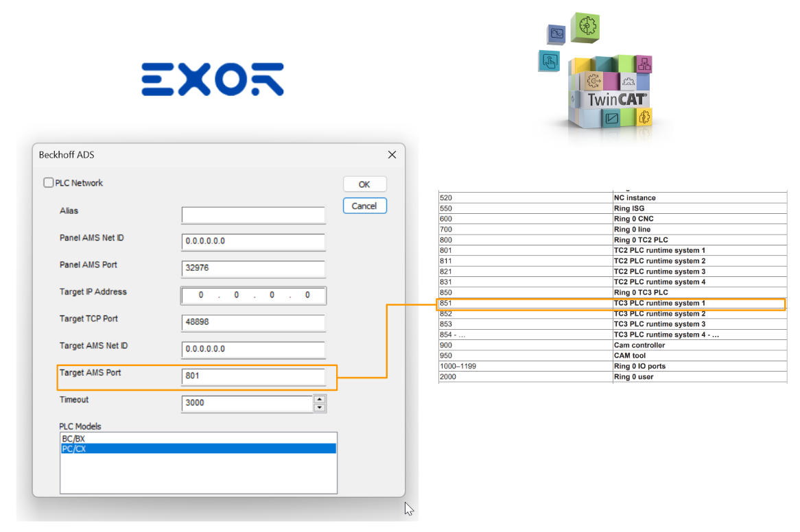Image resolution: width=800 pixels, height=532 pixels.
Task: Click the EXOR company logo
Action: (211, 77)
